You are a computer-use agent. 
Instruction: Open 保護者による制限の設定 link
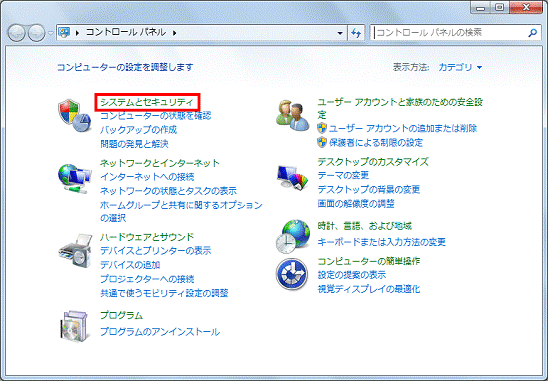376,142
